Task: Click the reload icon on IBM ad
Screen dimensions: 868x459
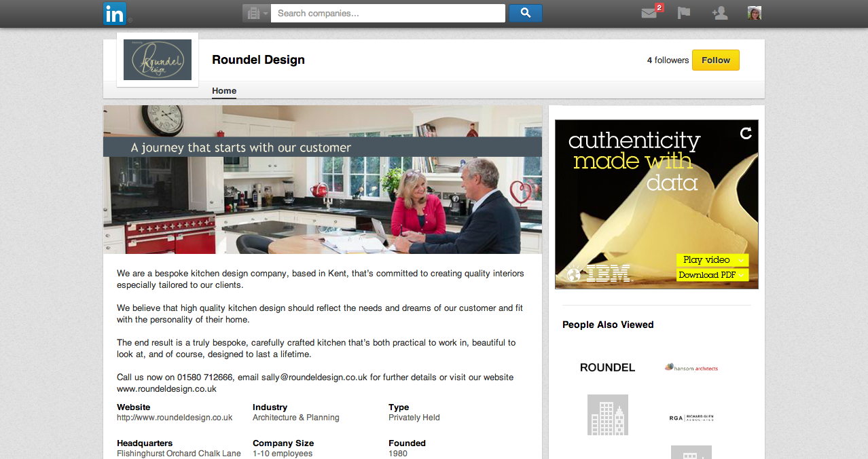Action: tap(746, 133)
